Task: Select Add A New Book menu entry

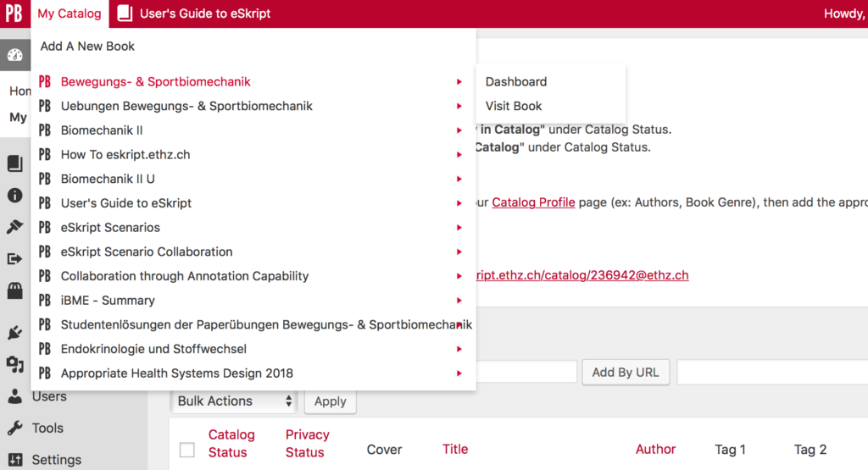Action: coord(87,47)
